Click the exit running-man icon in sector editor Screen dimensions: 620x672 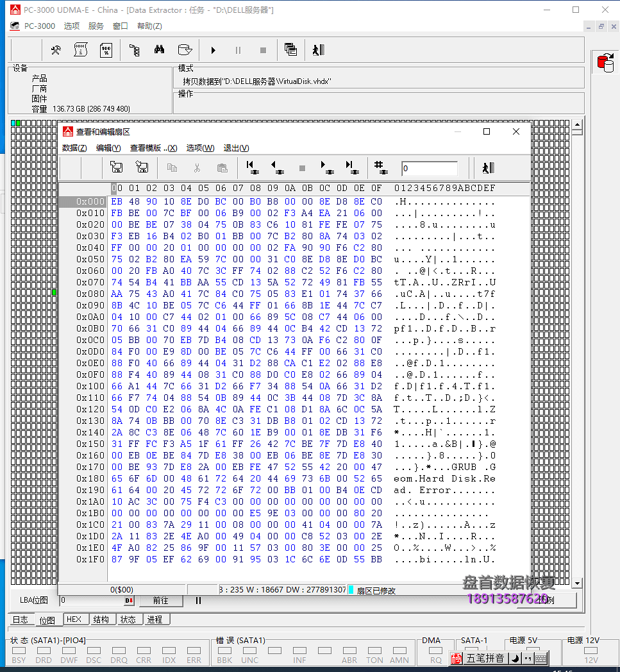488,167
